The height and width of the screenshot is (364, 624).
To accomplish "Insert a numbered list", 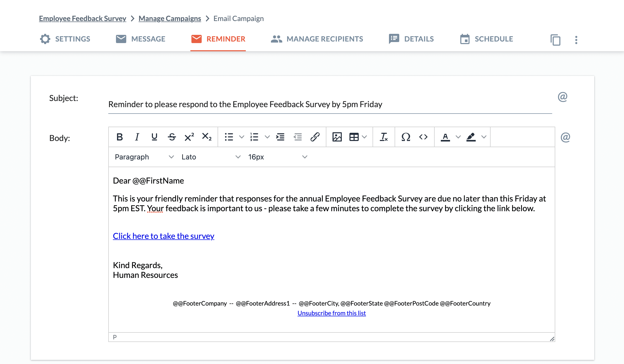I will [x=254, y=137].
